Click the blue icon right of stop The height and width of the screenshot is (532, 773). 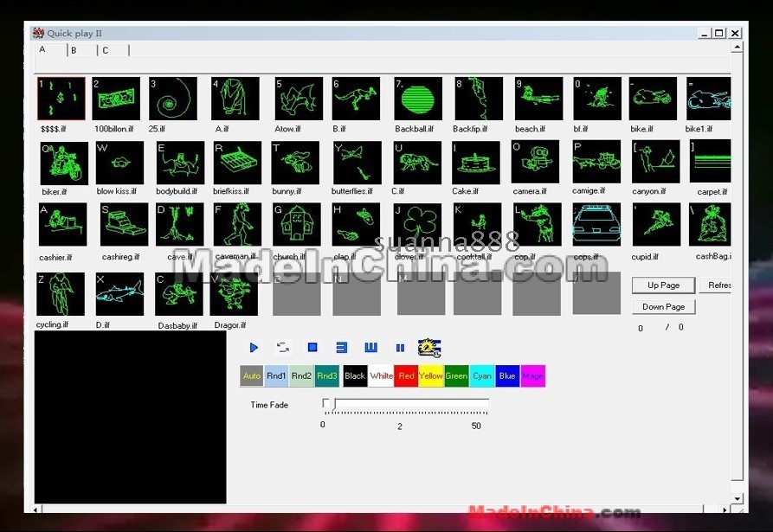(x=341, y=348)
